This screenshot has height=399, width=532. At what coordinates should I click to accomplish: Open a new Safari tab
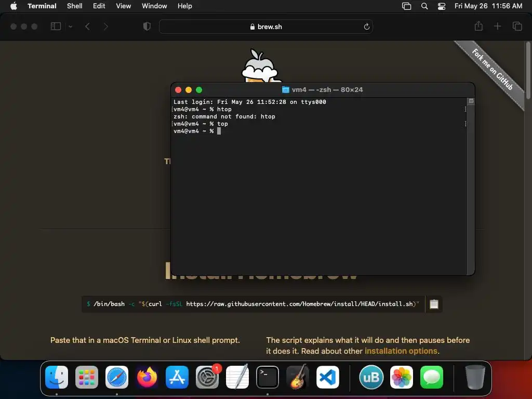(497, 26)
